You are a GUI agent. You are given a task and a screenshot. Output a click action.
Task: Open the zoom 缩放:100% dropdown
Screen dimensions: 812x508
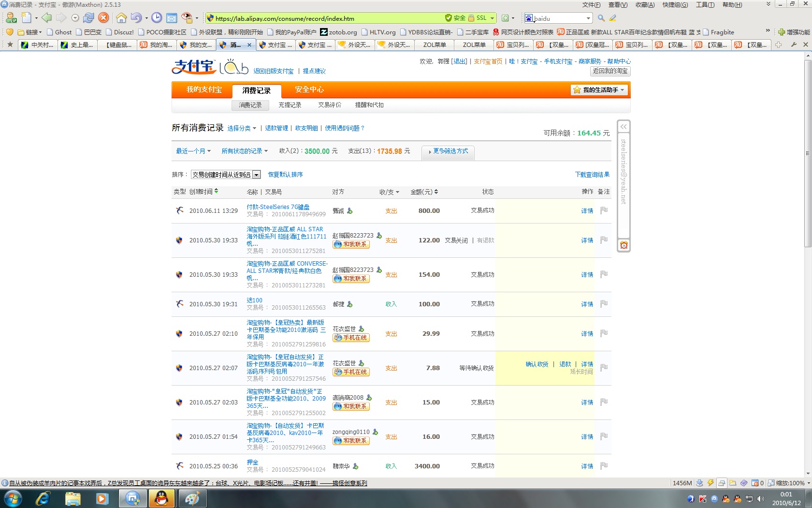point(789,483)
